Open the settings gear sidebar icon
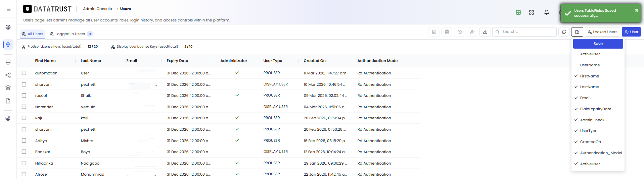This screenshot has width=644, height=179. (8, 45)
